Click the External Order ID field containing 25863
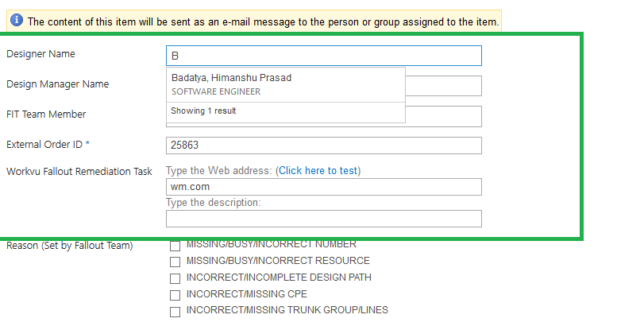 [323, 146]
